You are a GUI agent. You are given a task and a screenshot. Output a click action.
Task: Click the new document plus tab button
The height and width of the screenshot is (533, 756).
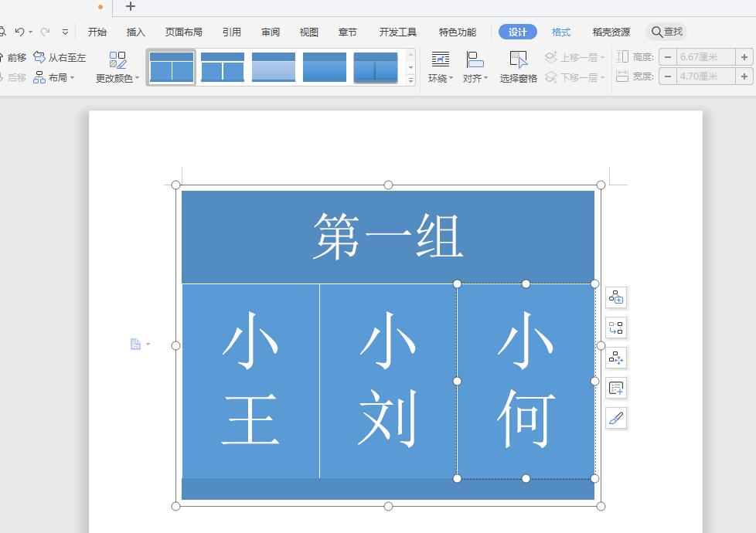tap(129, 8)
